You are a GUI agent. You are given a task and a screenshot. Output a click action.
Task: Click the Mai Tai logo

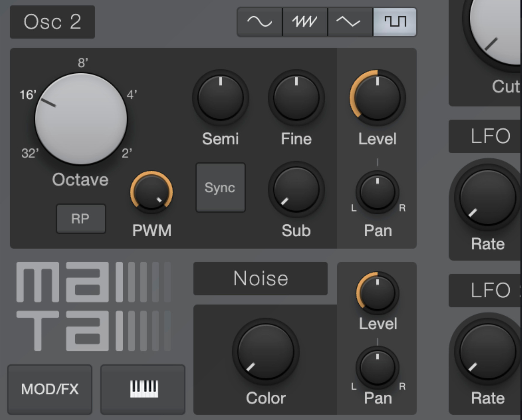click(x=94, y=306)
